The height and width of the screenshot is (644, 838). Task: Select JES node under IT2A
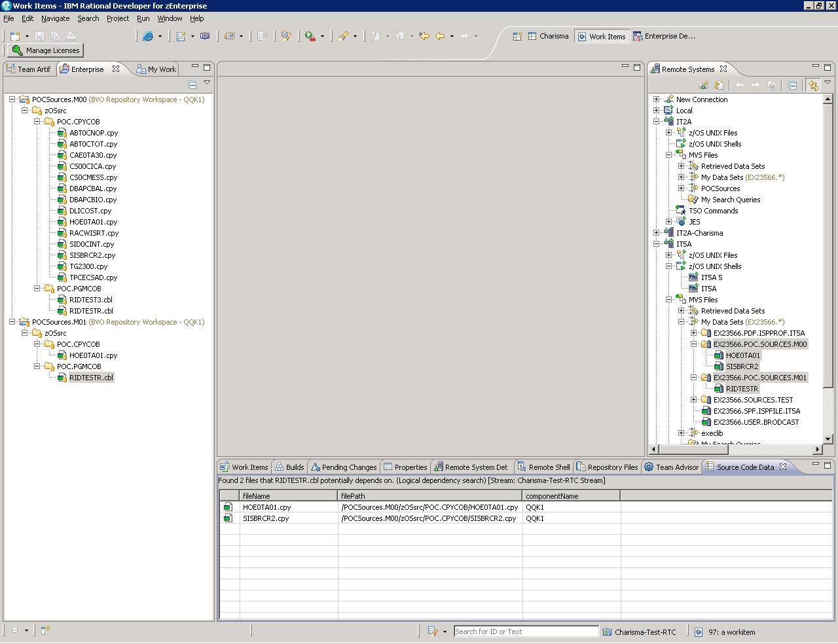coord(694,222)
